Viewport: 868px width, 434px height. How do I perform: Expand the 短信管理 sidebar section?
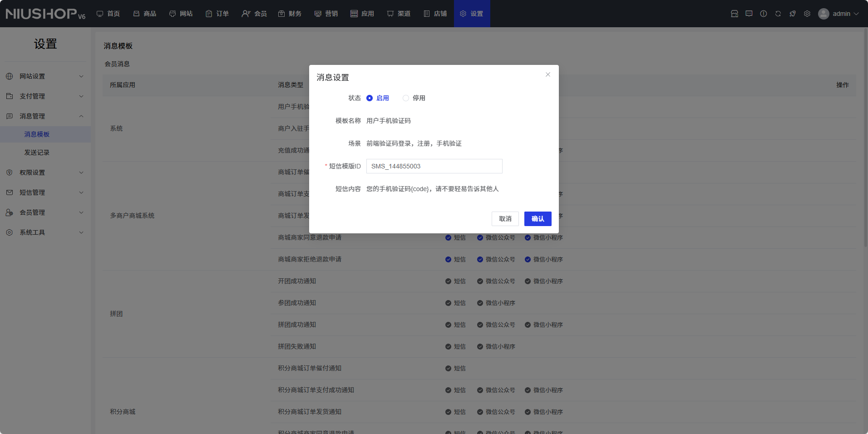(x=45, y=192)
